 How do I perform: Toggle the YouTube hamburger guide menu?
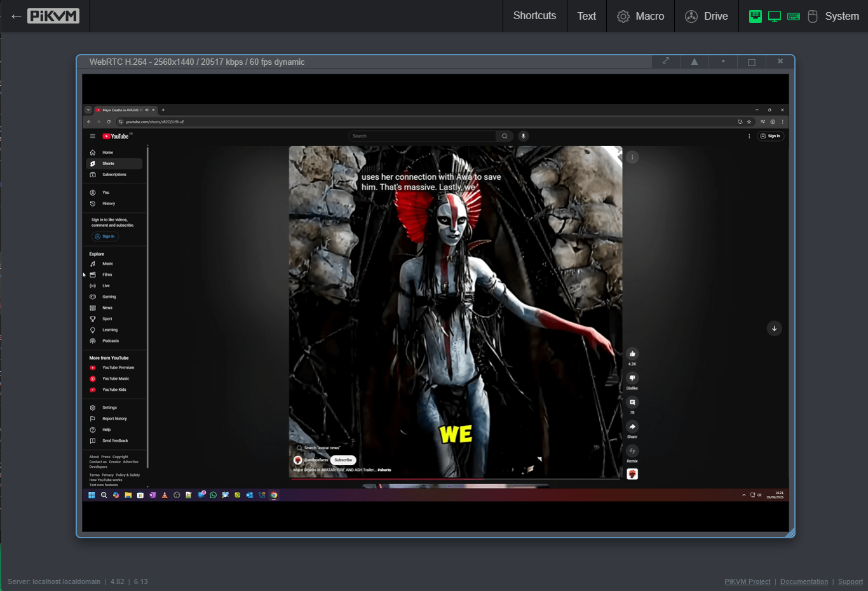click(x=93, y=136)
